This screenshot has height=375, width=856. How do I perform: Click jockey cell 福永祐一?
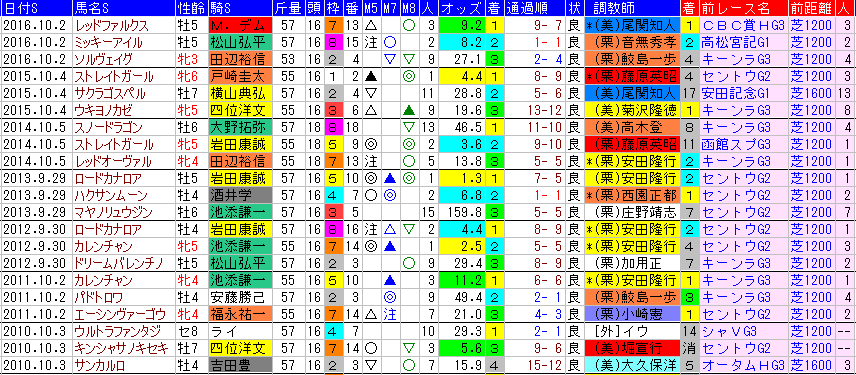click(x=240, y=315)
